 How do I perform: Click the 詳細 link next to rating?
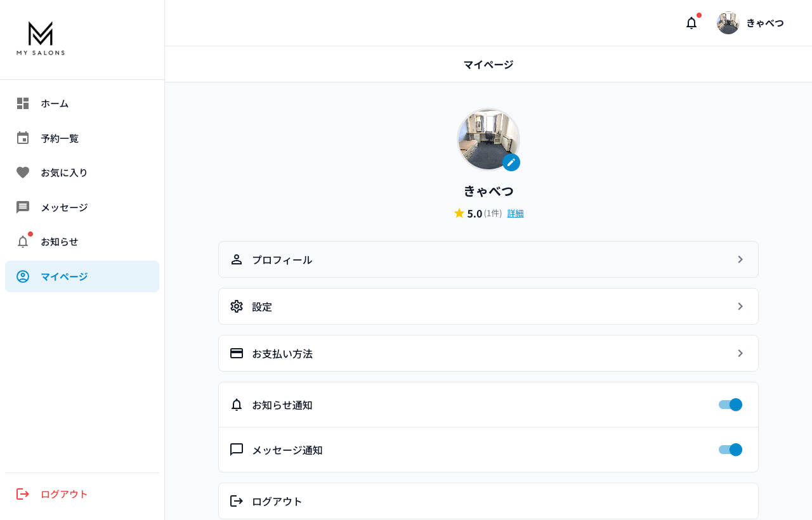click(x=516, y=214)
